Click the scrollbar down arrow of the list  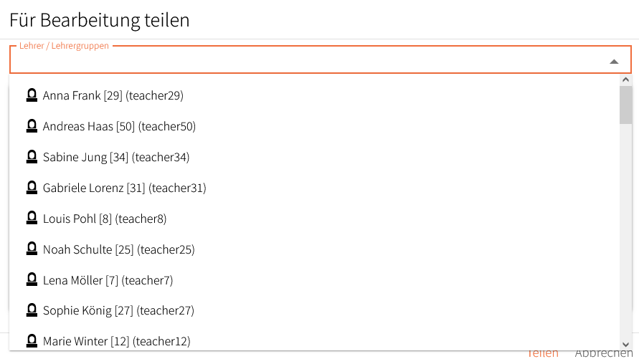coord(625,345)
